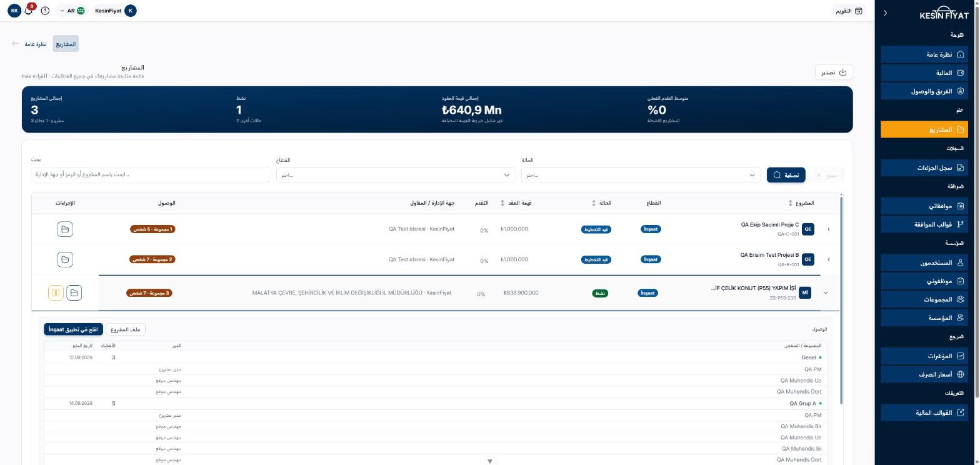Go to نظرة عامة in the breadcrumb
980x465 pixels.
coord(36,44)
